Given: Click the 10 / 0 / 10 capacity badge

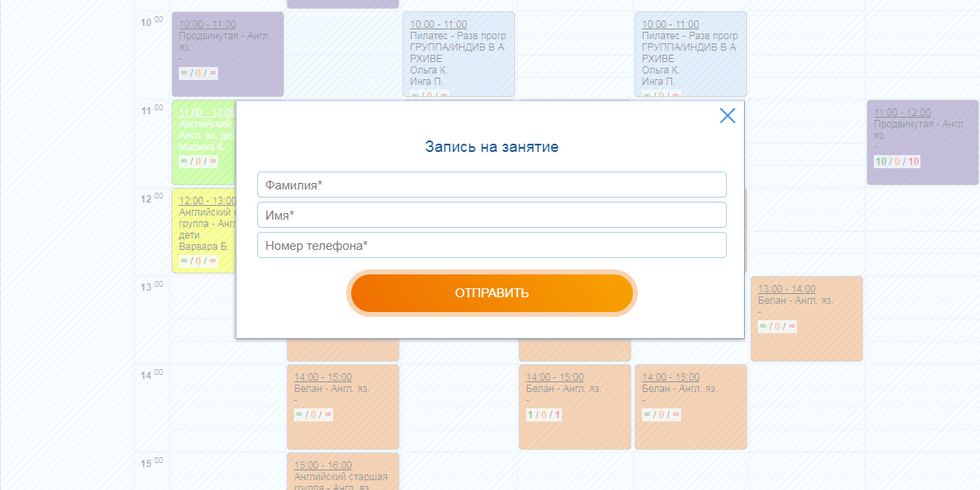Looking at the screenshot, I should click(x=897, y=162).
